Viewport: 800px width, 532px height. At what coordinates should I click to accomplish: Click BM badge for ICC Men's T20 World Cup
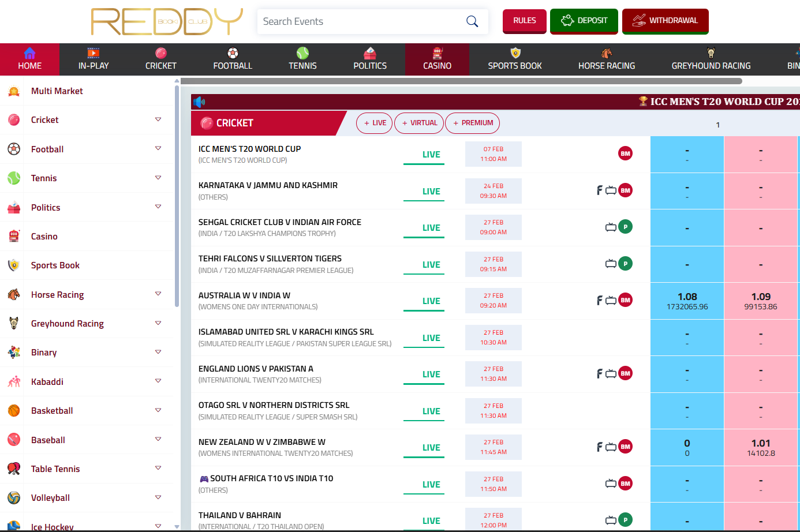[625, 153]
